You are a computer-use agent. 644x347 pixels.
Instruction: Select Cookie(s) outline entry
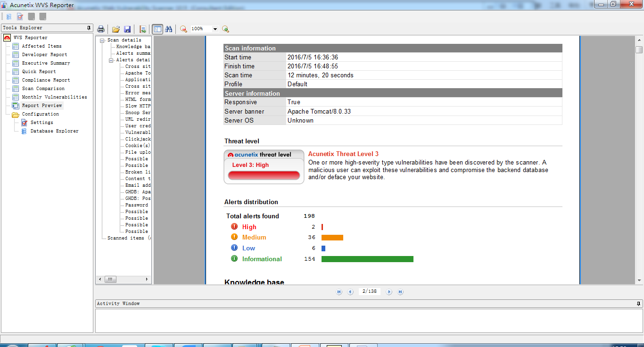point(138,146)
